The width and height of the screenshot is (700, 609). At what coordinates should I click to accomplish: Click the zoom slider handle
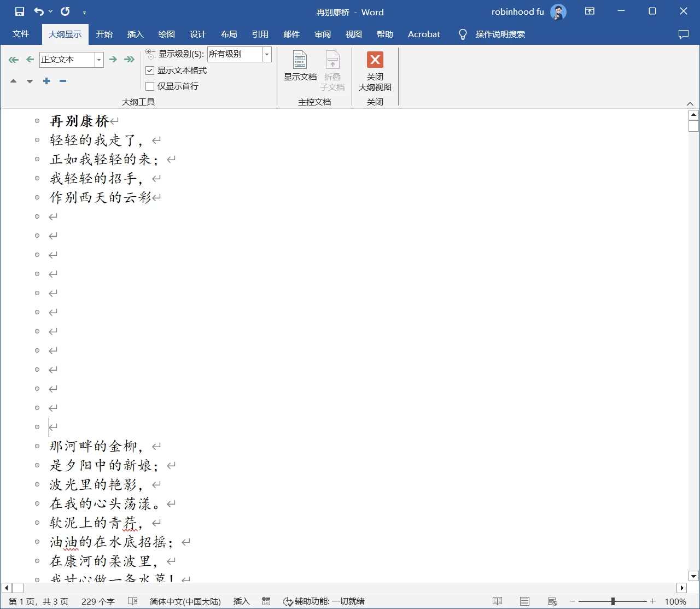(x=613, y=601)
